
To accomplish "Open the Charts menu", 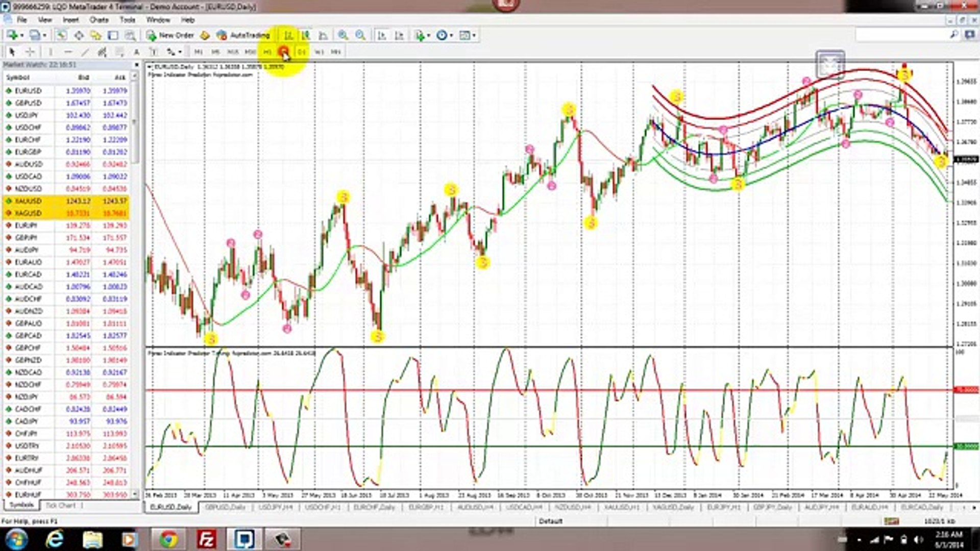I will [99, 20].
